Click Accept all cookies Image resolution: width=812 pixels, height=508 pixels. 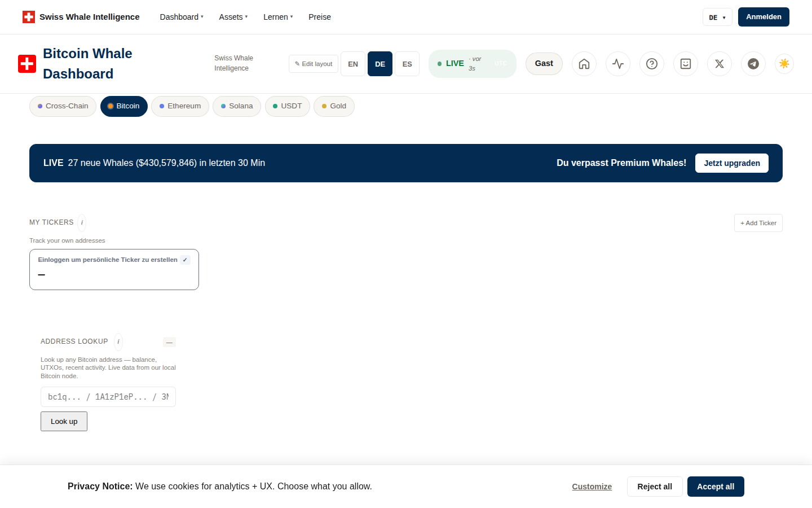coord(716,487)
